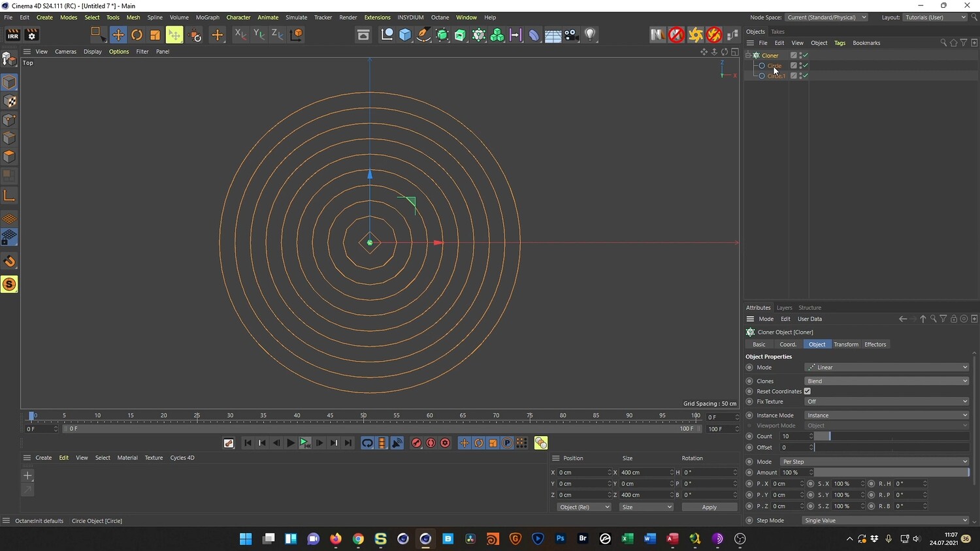Screen dimensions: 980x551
Task: Collapse the Cloner hierarchy in Objects
Action: point(749,55)
